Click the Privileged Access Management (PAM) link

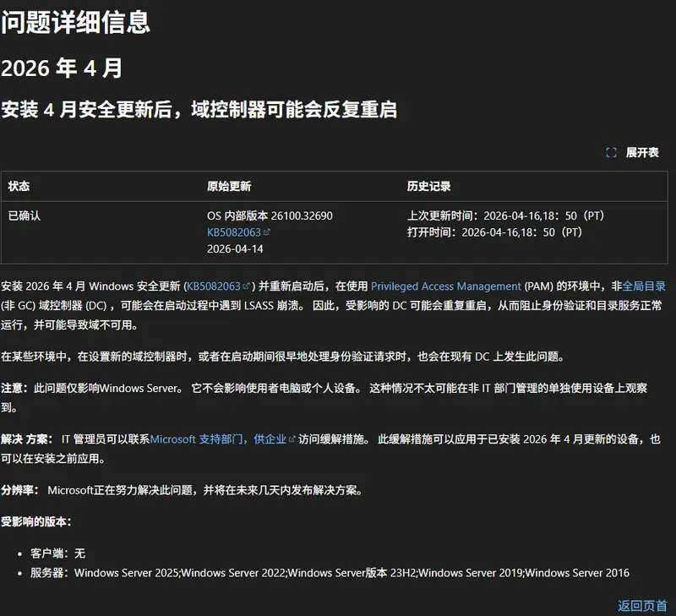[x=445, y=286]
